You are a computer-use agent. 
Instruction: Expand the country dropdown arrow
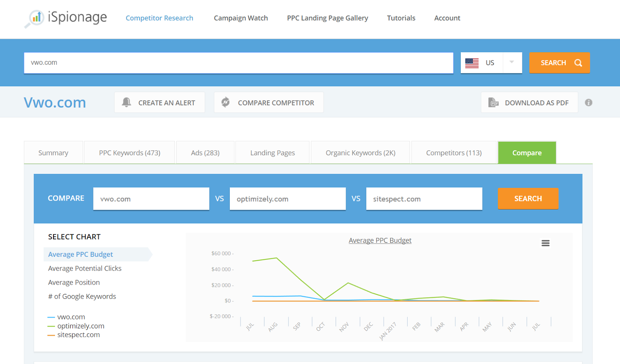click(512, 62)
